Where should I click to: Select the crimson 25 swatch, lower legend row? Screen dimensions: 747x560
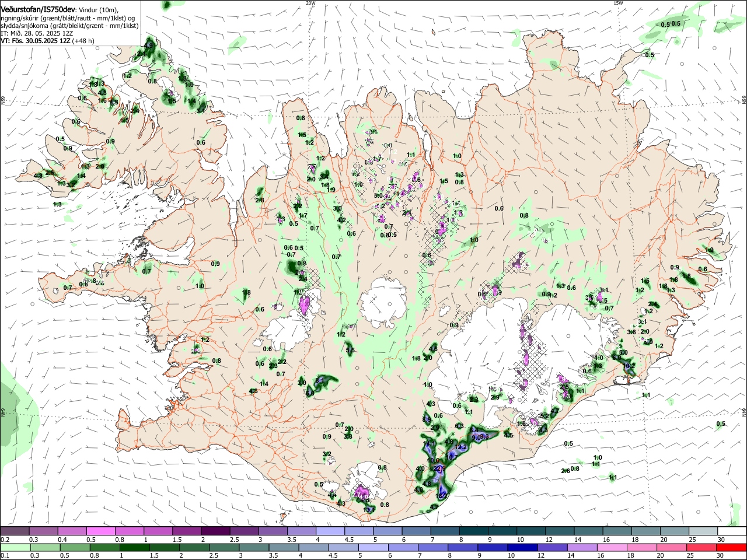coord(701,548)
